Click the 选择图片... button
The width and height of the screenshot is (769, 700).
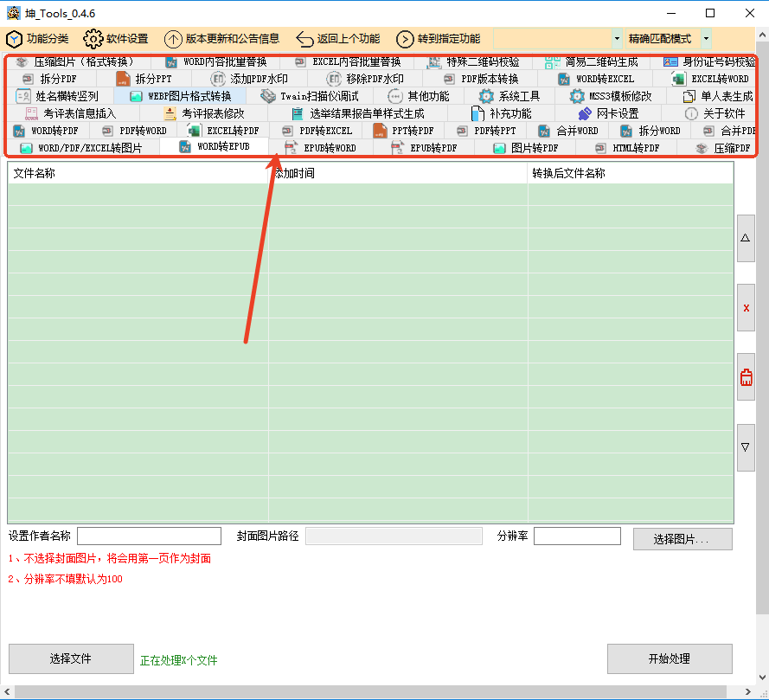[682, 539]
